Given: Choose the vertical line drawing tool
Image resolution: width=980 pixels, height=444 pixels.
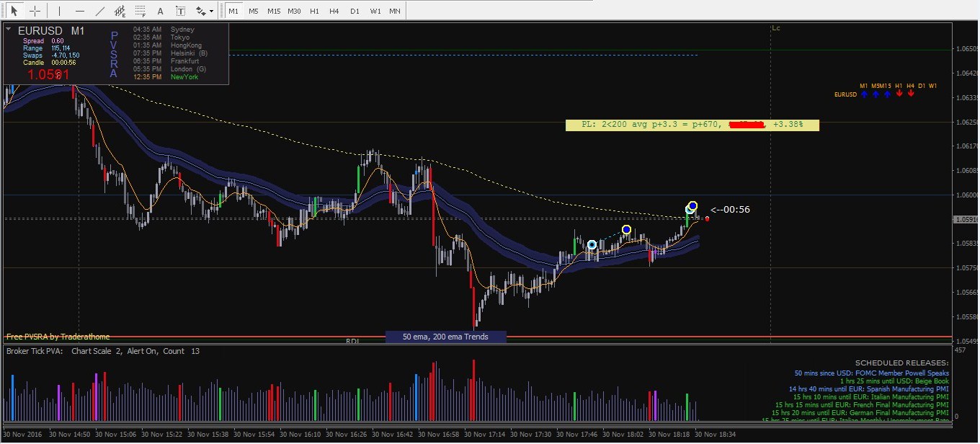Looking at the screenshot, I should click(x=60, y=11).
